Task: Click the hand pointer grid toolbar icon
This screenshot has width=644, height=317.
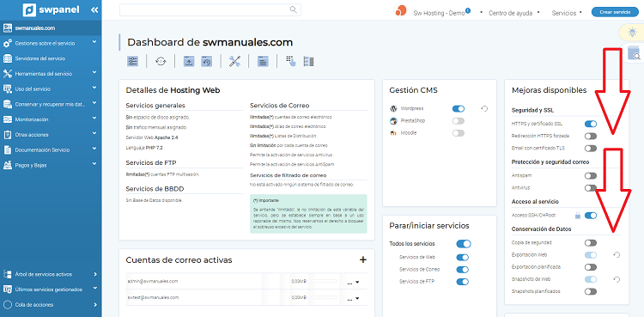Action: (x=291, y=61)
